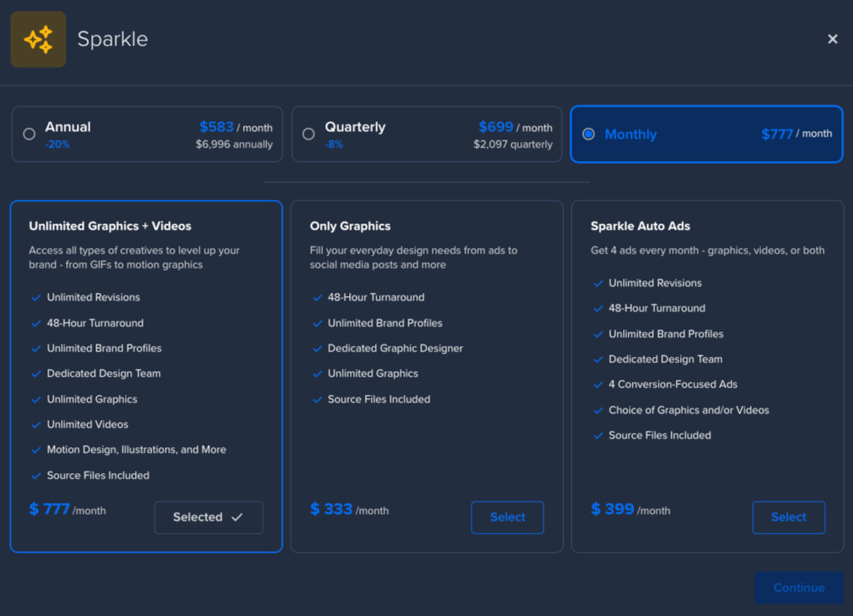Select the Annual billing radio button
The height and width of the screenshot is (616, 853).
[29, 134]
